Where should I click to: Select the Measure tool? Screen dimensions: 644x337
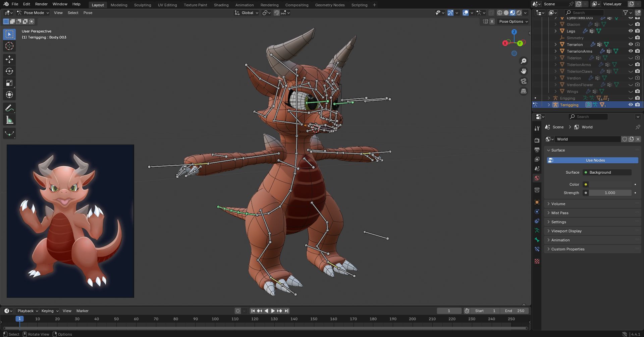(x=9, y=120)
